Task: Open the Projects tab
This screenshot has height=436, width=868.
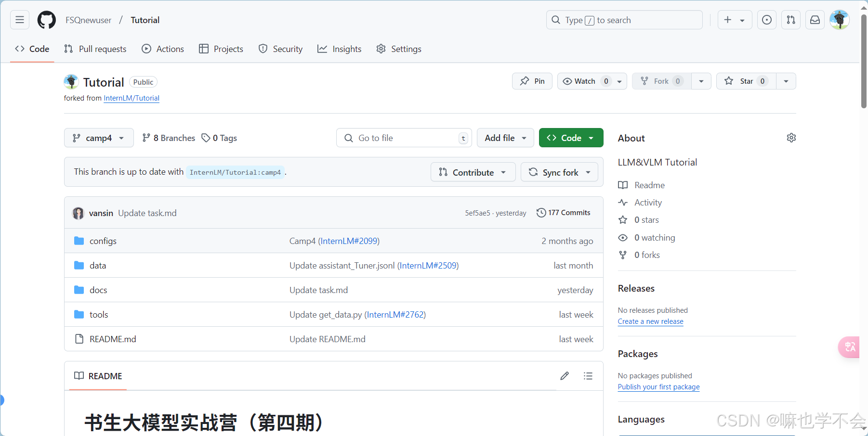Action: click(x=221, y=49)
